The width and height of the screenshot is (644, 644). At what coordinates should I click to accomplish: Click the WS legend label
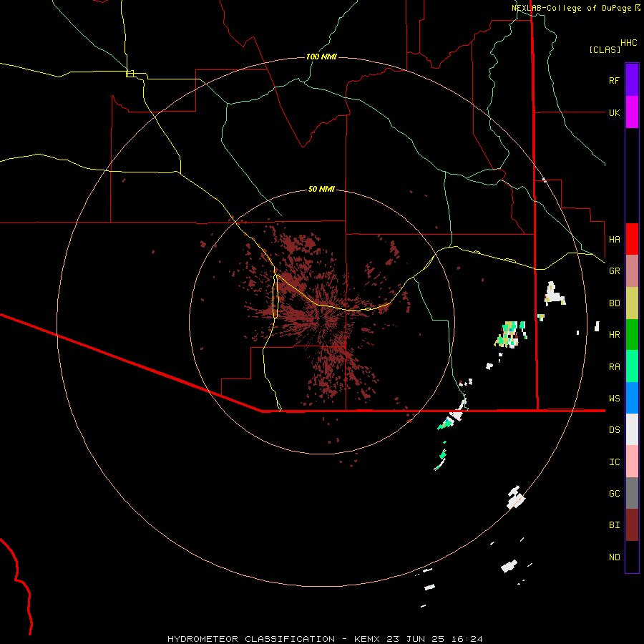614,398
